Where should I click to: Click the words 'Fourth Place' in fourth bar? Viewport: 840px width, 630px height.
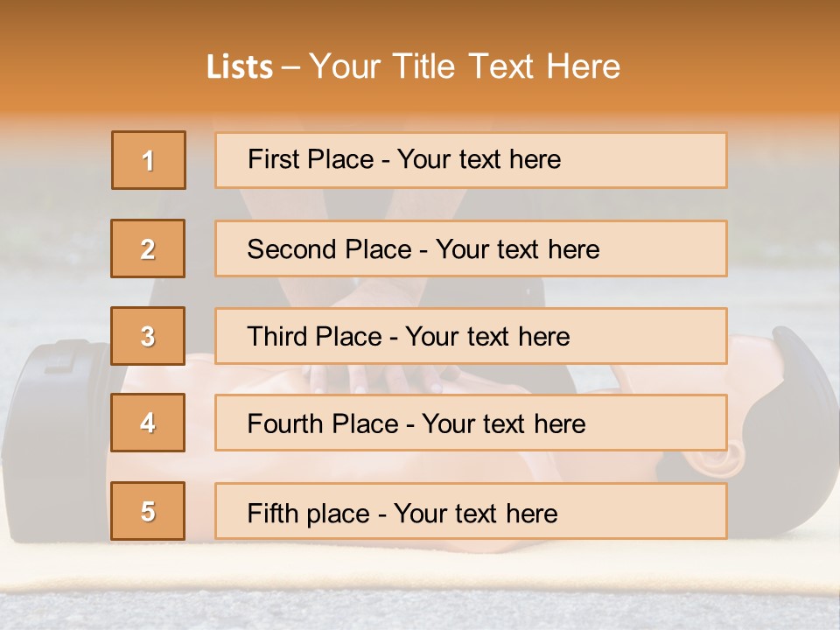[323, 423]
